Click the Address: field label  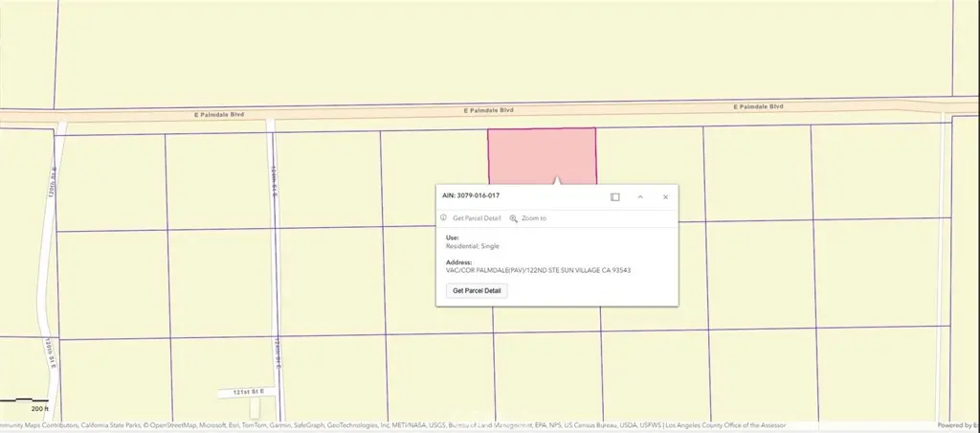(x=458, y=262)
